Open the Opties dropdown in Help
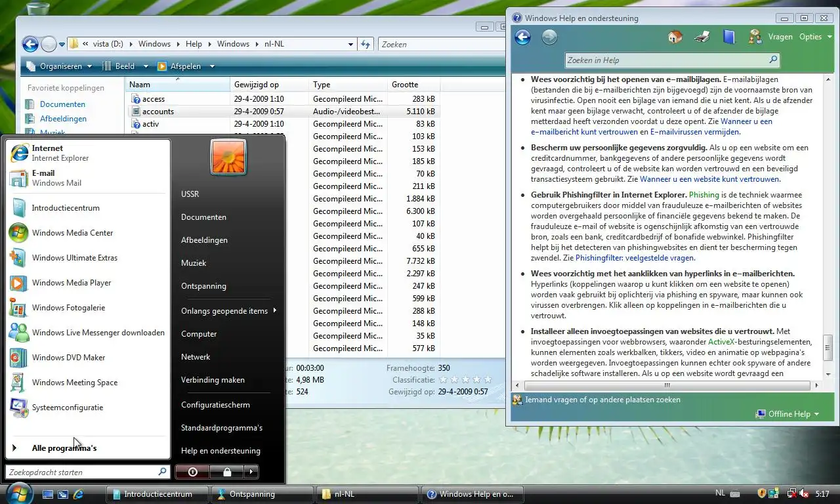The image size is (840, 504). point(816,37)
